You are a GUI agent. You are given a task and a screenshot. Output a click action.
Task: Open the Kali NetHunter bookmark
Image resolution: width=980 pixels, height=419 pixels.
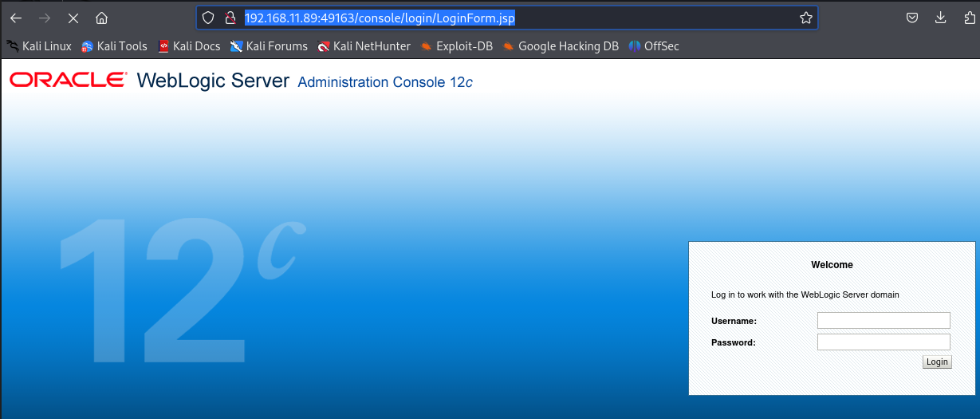364,46
